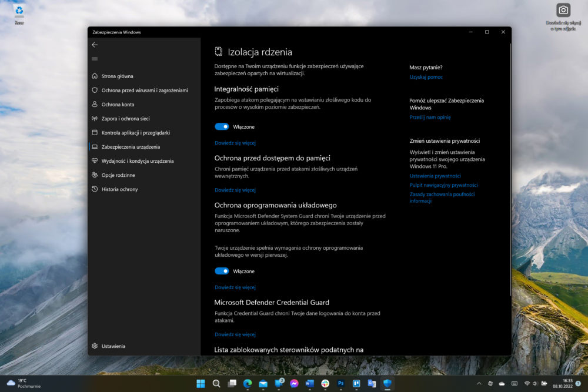This screenshot has width=588, height=392.
Task: Launch Microsoft Edge from the taskbar
Action: [x=248, y=383]
